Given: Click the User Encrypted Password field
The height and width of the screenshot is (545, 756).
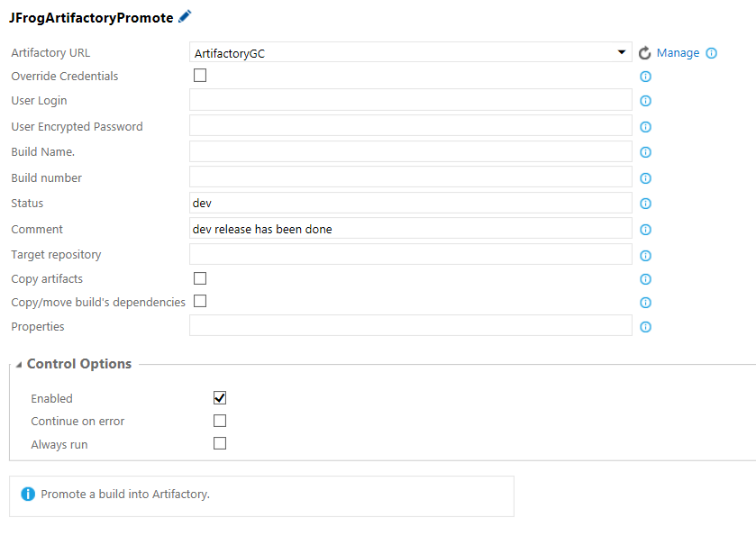Looking at the screenshot, I should (410, 125).
